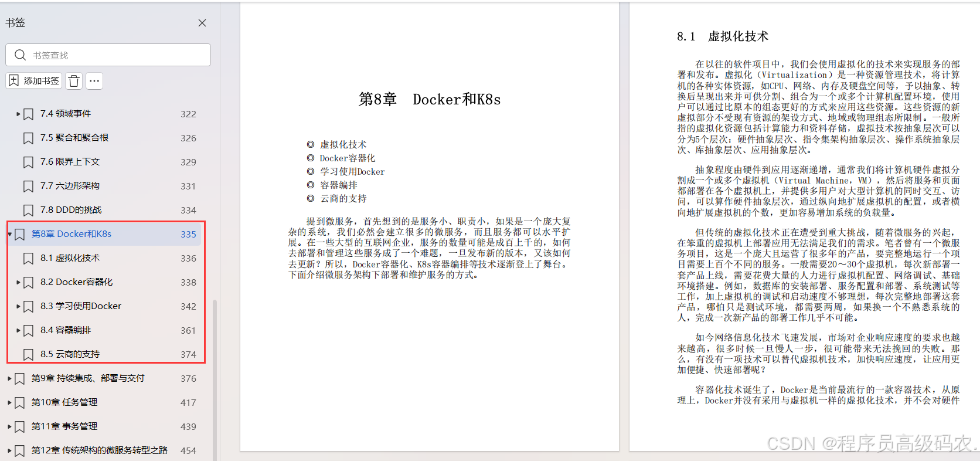The height and width of the screenshot is (461, 980).
Task: Expand the 7.4 领域事件 bookmark
Action: (18, 114)
